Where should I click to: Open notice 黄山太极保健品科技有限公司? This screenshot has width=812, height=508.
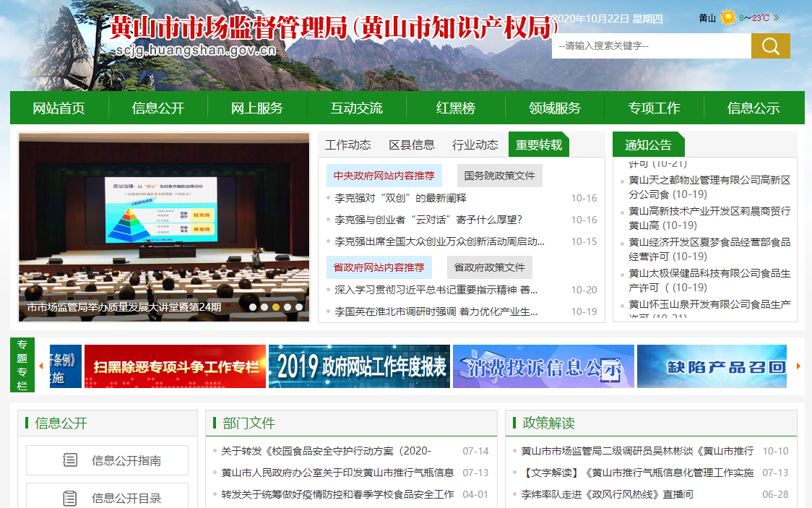[x=709, y=280]
